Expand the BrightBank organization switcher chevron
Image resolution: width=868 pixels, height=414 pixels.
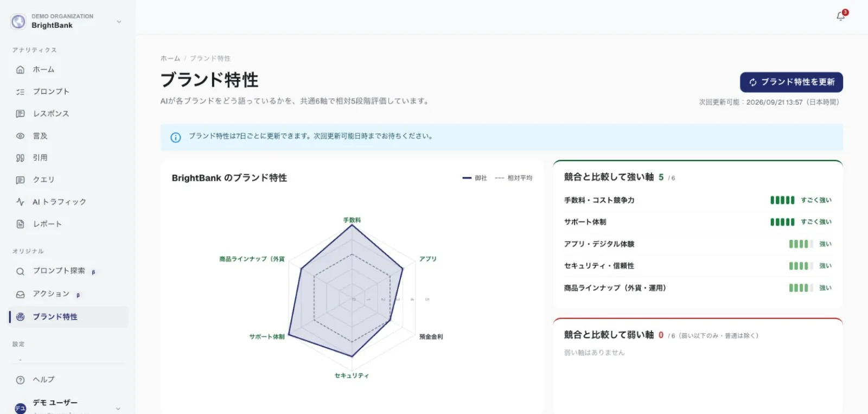tap(119, 22)
